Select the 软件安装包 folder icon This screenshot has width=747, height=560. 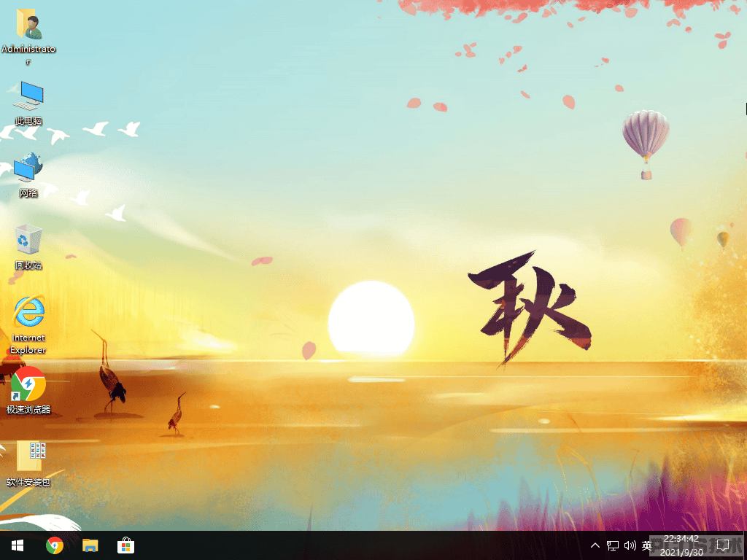coord(28,463)
